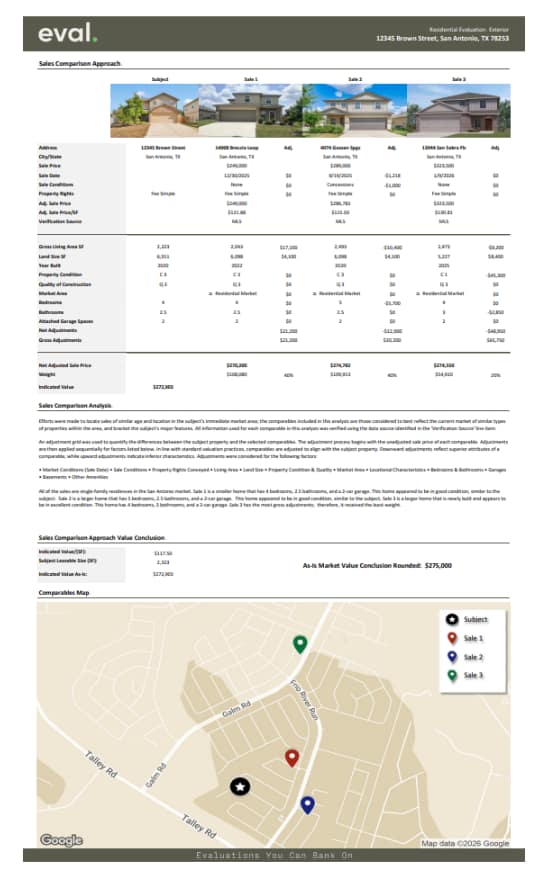Select the 'Comparables Map' heading

(x=64, y=592)
